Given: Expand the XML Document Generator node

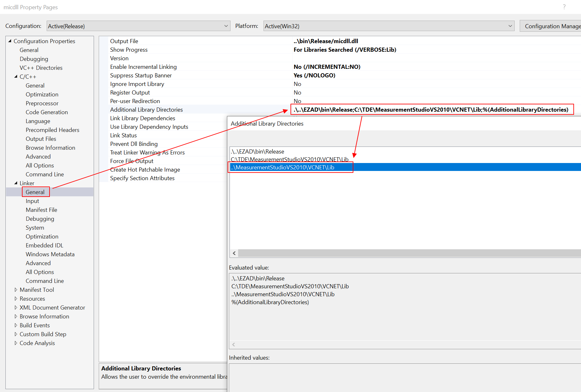Looking at the screenshot, I should coord(16,307).
